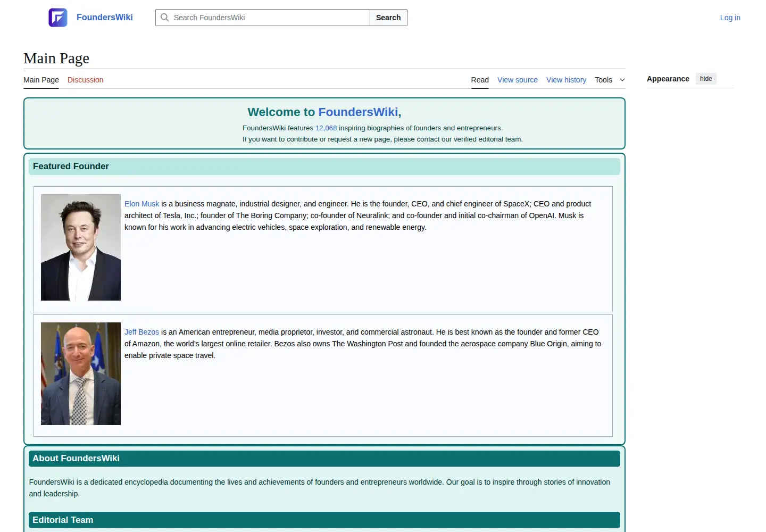Click the Elon Musk portrait thumbnail

[81, 247]
